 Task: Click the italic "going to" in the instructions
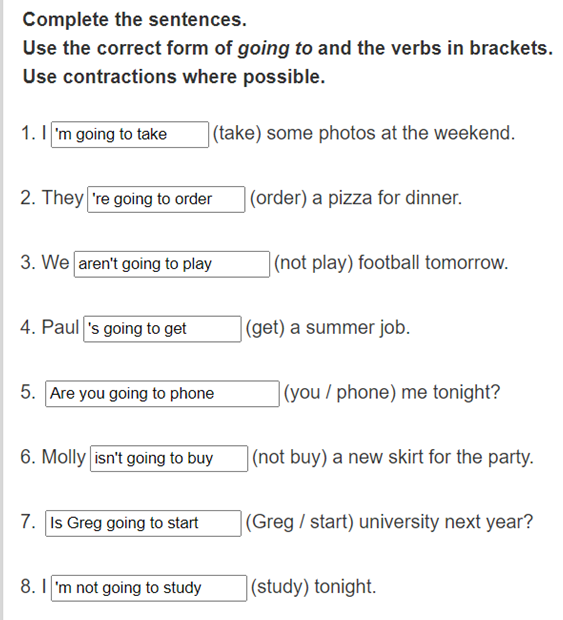[275, 49]
